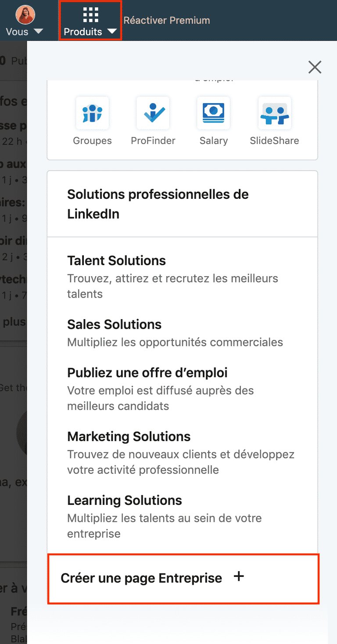Close the products panel with X
Viewport: 337px width, 644px height.
315,67
